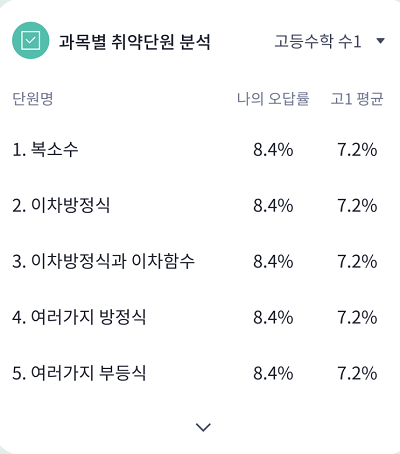Click the 단원명 column header
Viewport: 400px width, 454px height.
pyautogui.click(x=33, y=98)
